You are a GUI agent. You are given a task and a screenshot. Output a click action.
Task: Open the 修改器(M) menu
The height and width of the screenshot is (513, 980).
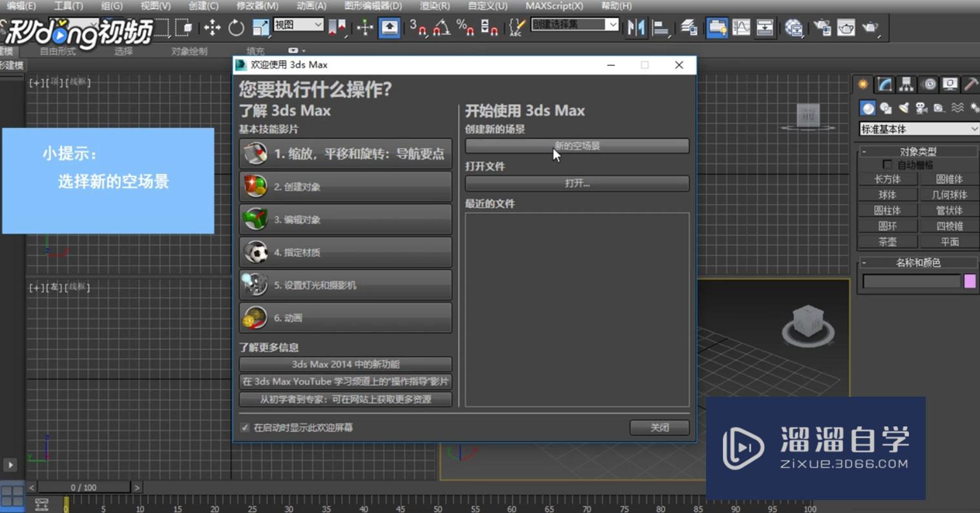tap(257, 6)
